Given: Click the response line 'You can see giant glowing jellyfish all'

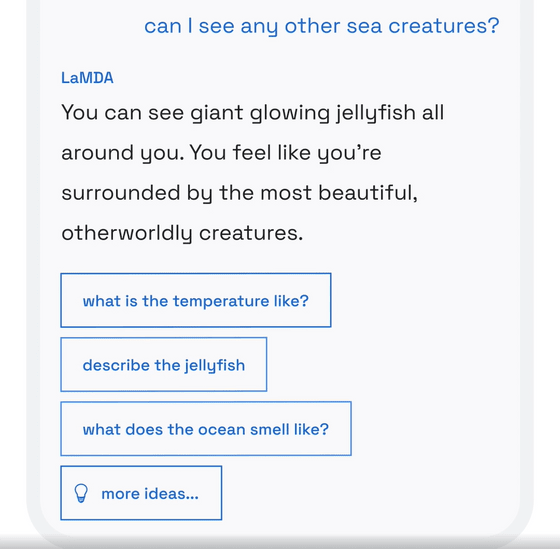Looking at the screenshot, I should click(252, 113).
